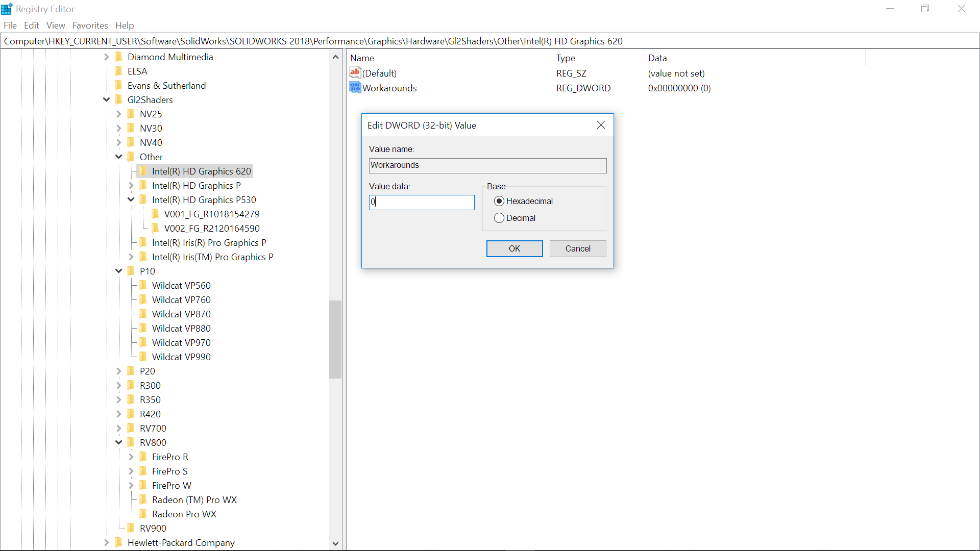Click the (Default) string value icon
980x551 pixels.
[x=355, y=73]
